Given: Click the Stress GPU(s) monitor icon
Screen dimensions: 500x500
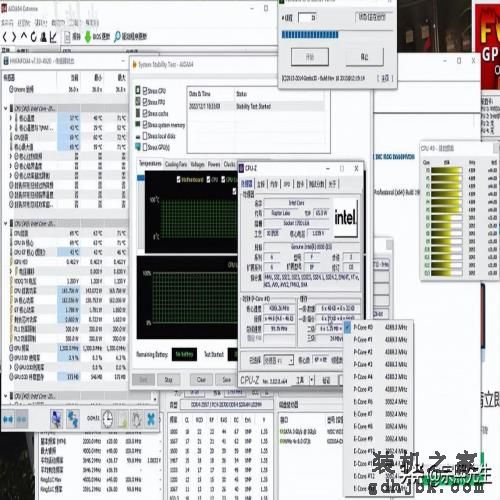Looking at the screenshot, I should [x=138, y=147].
